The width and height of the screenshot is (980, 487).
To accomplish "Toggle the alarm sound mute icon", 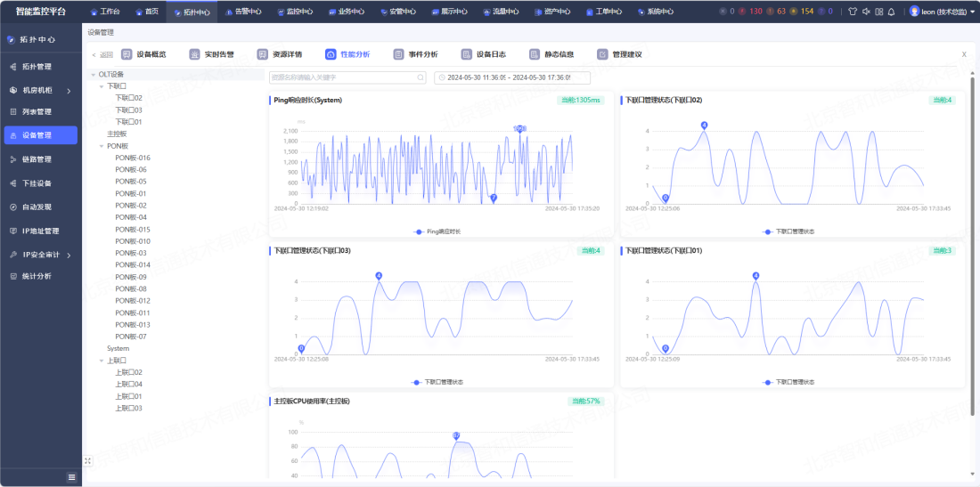I will point(866,12).
